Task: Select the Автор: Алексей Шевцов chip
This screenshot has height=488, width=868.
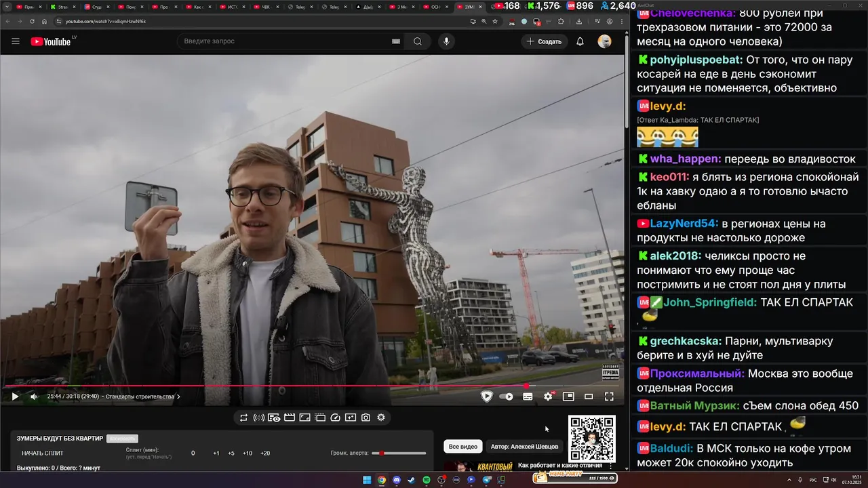Action: 524,447
